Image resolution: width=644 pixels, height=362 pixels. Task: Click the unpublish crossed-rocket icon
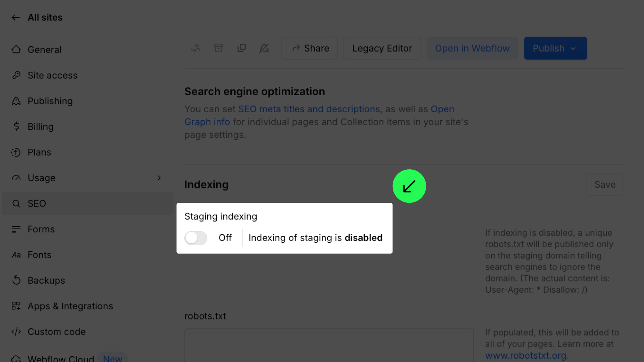coord(264,48)
